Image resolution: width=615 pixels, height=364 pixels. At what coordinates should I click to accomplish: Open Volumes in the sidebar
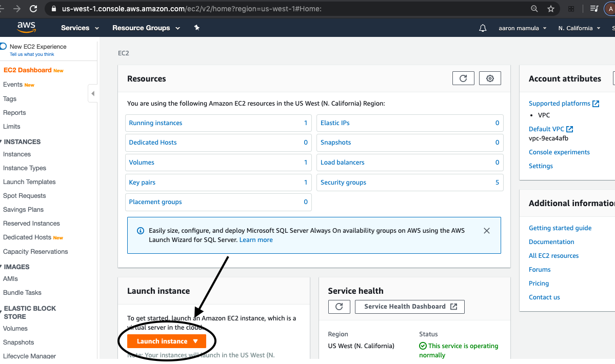point(15,329)
